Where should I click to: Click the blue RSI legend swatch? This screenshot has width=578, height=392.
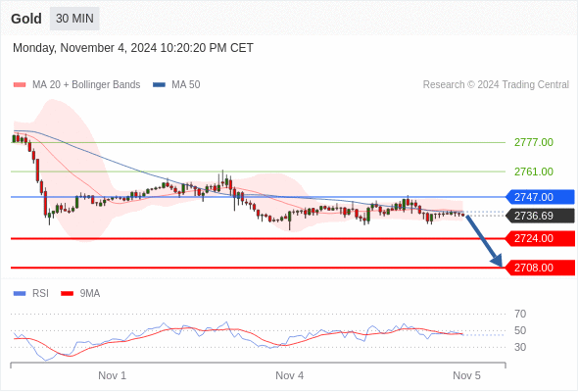click(20, 294)
